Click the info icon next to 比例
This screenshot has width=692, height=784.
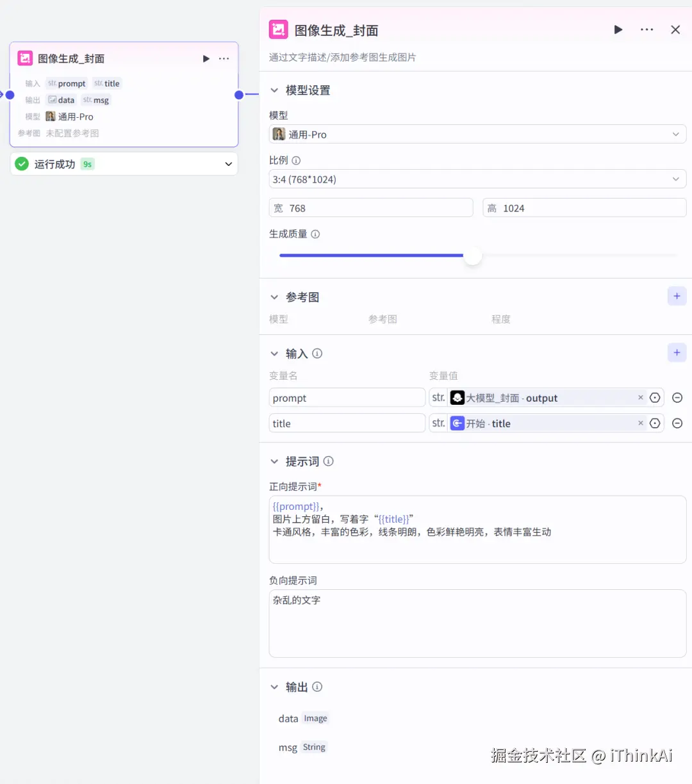297,159
